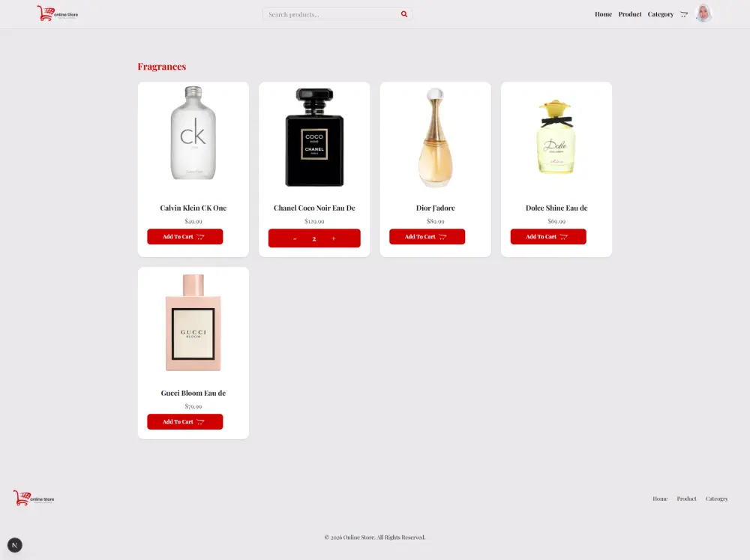Open the user profile avatar
750x560 pixels.
(x=703, y=13)
